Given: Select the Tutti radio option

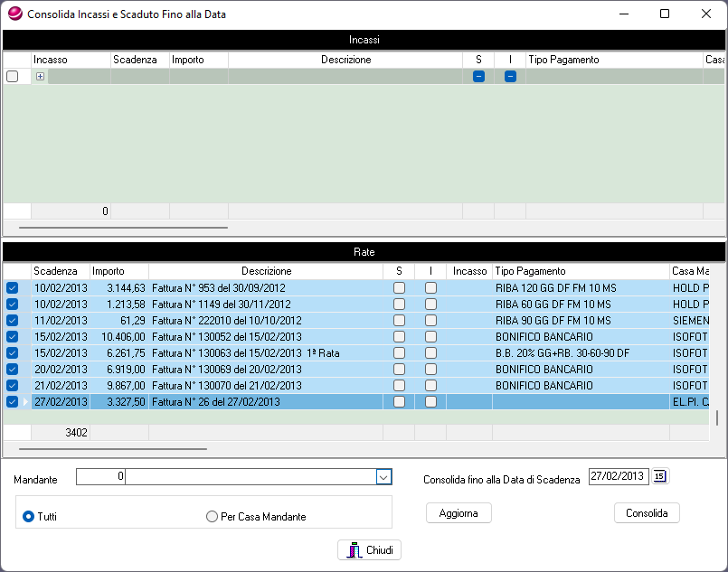Looking at the screenshot, I should [x=29, y=517].
